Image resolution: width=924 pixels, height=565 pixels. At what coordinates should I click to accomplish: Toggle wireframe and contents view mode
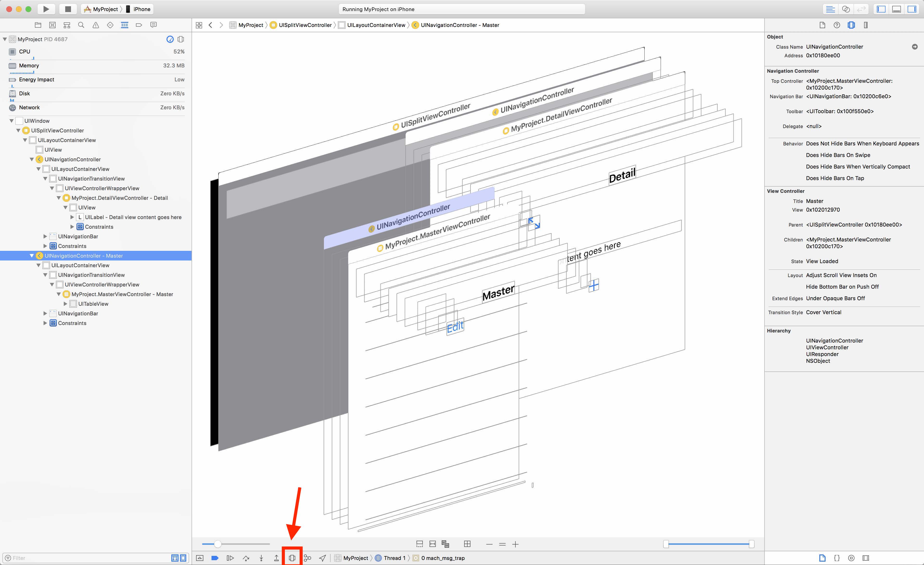[x=445, y=544]
